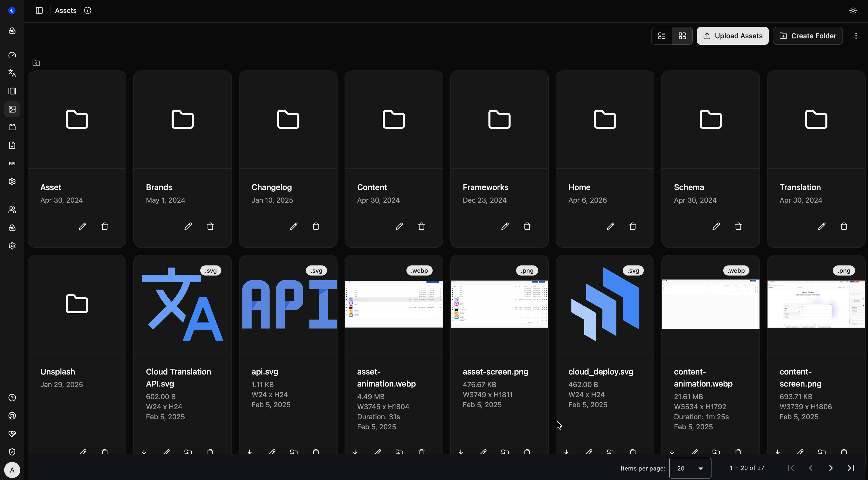
Task: Delete the Brands folder
Action: click(x=210, y=226)
